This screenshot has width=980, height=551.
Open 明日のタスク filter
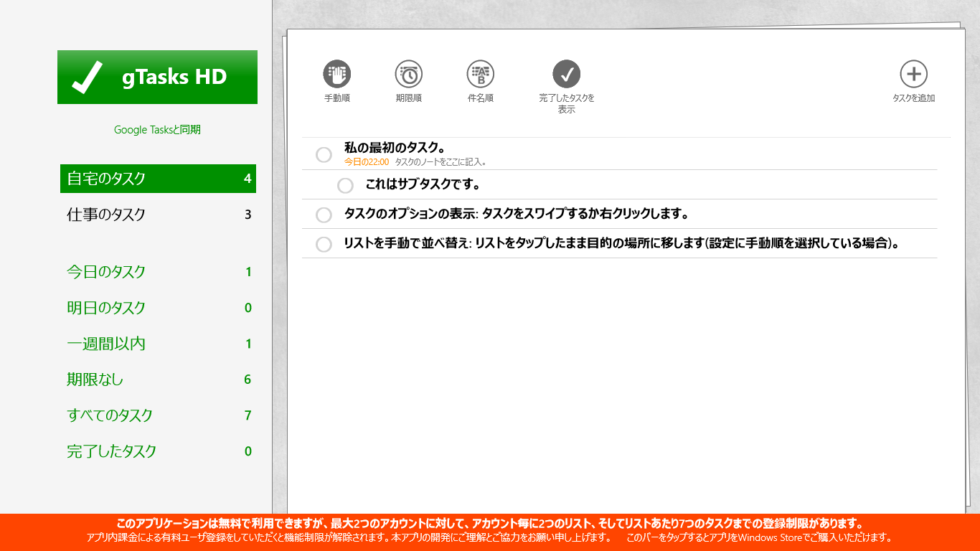(x=158, y=308)
